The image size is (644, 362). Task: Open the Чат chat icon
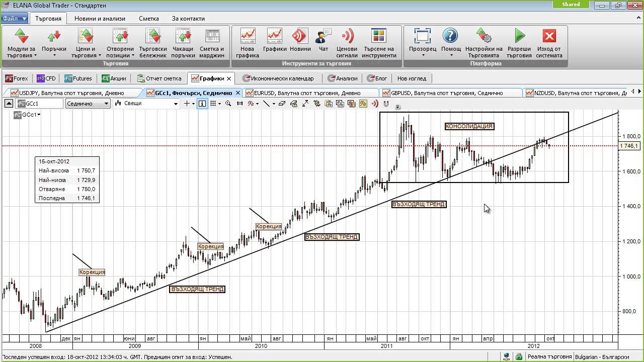tap(323, 37)
